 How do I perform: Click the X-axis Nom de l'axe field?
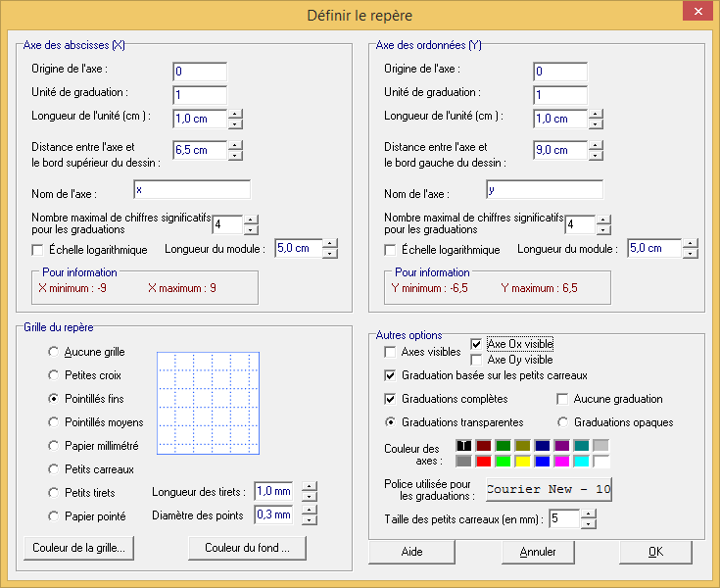192,189
